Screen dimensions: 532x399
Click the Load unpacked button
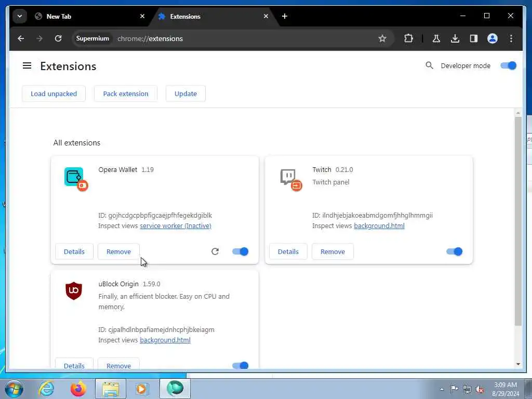[54, 94]
